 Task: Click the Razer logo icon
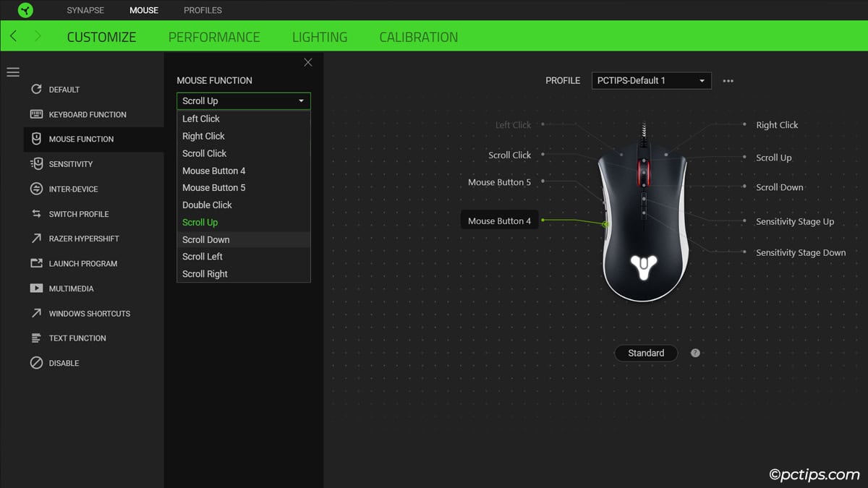pos(25,10)
